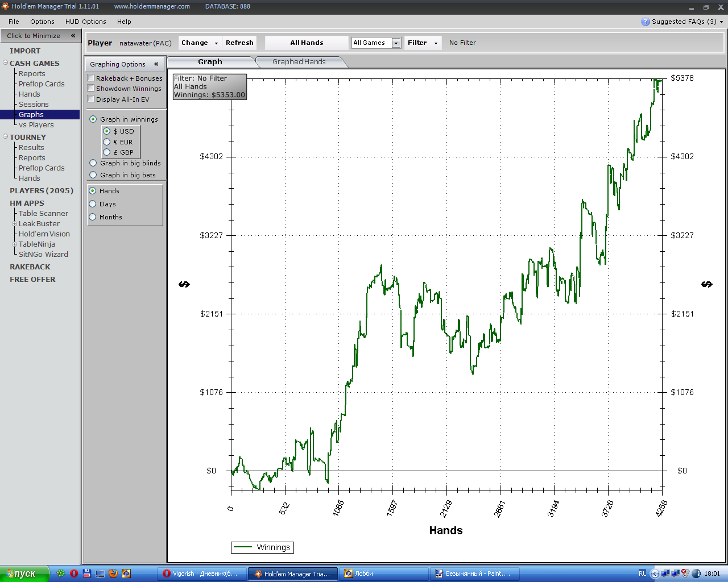Select the € EUR currency radio button
Screen dimensions: 728x582
(106, 142)
